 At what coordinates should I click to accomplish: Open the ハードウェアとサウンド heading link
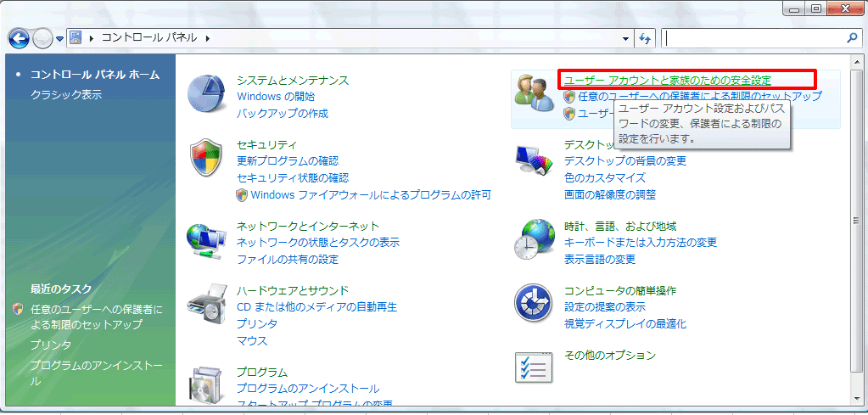[292, 290]
